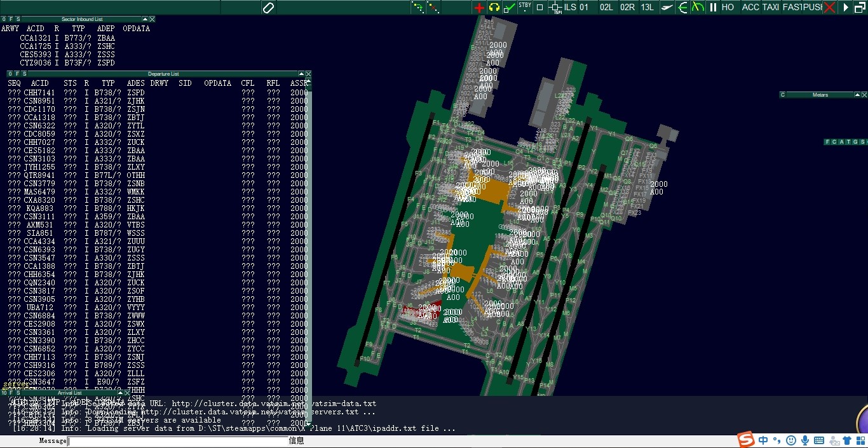
Task: Click the airplane icon in top toolbar
Action: pyautogui.click(x=667, y=8)
